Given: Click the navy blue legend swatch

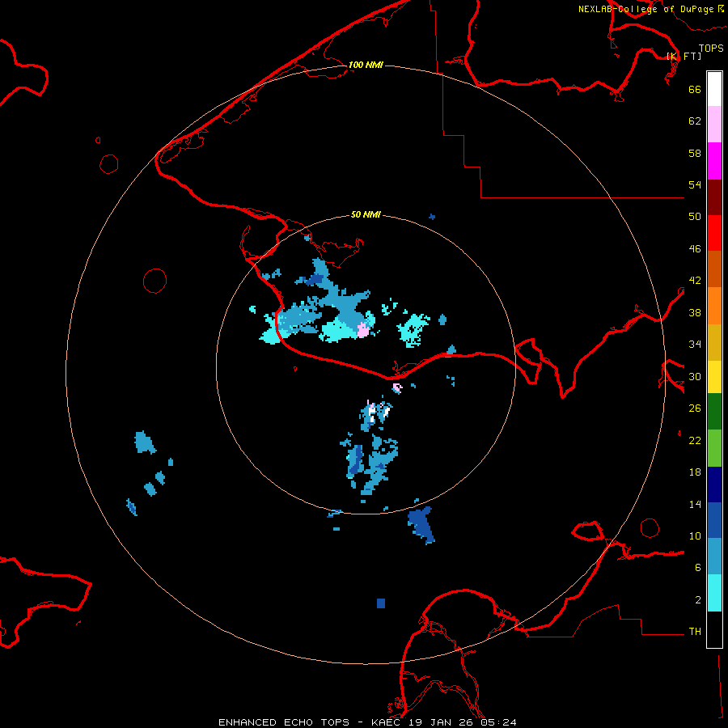Looking at the screenshot, I should [x=714, y=485].
